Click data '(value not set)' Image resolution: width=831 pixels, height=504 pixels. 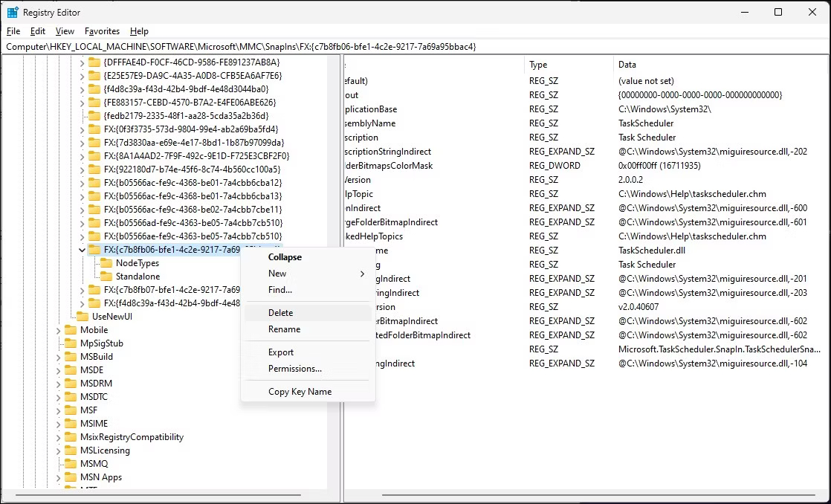point(646,81)
